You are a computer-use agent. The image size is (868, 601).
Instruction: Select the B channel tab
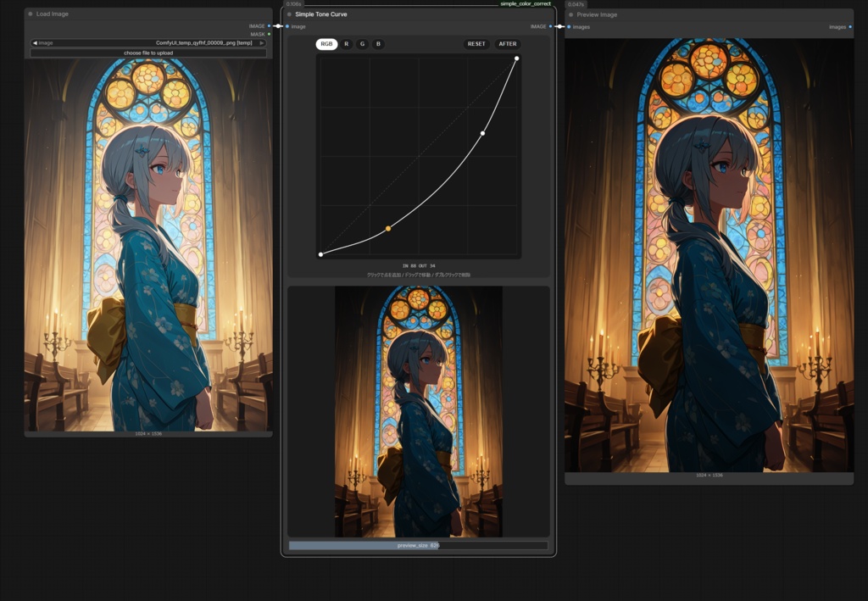(379, 44)
